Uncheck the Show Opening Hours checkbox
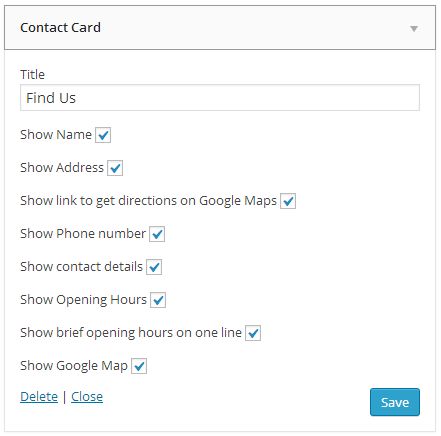Viewport: 441px width, 436px height. pyautogui.click(x=158, y=300)
